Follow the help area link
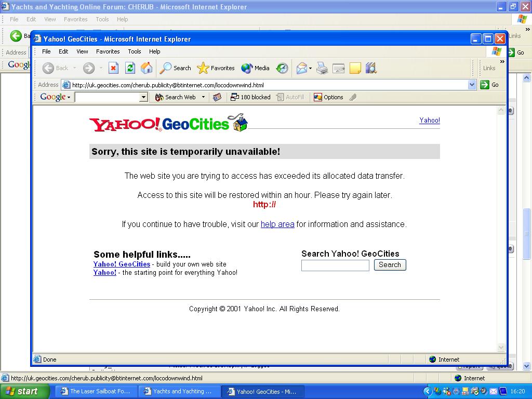This screenshot has height=399, width=532. [277, 224]
